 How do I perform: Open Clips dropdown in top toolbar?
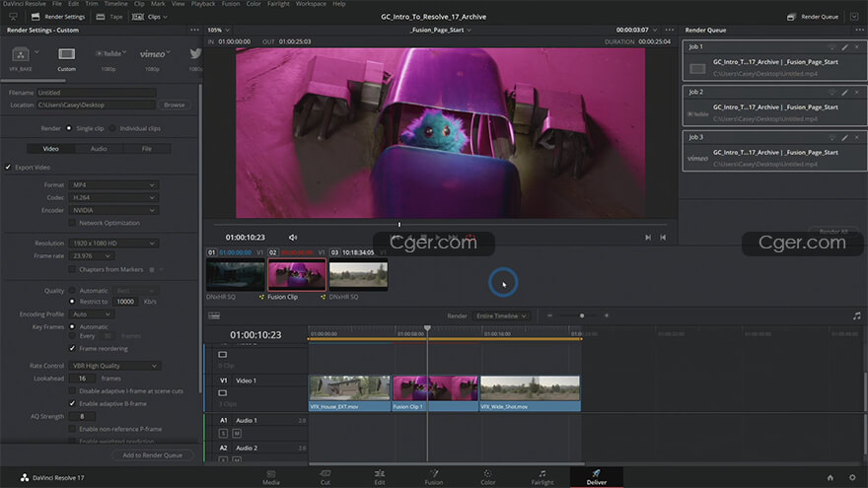[x=150, y=17]
